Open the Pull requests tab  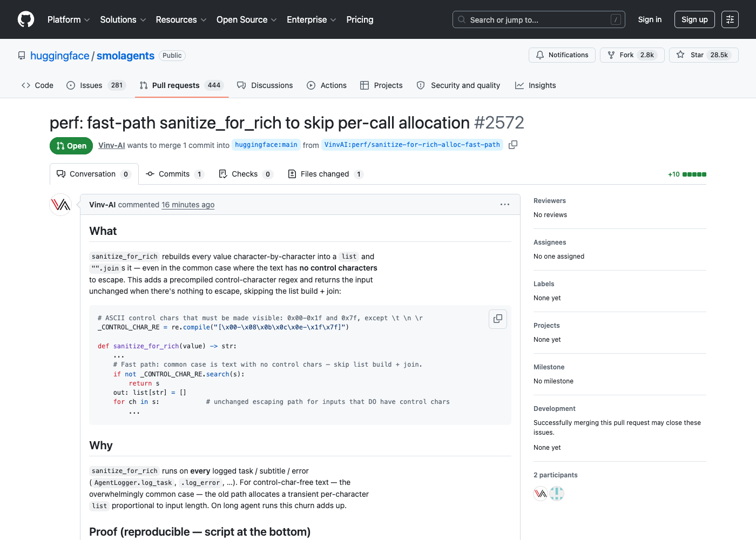[181, 85]
